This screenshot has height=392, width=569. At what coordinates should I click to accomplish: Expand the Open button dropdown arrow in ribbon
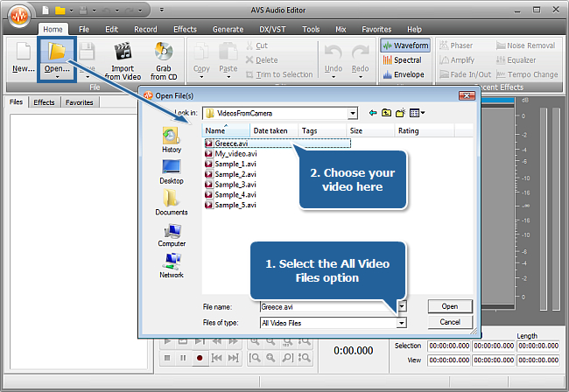[x=57, y=77]
